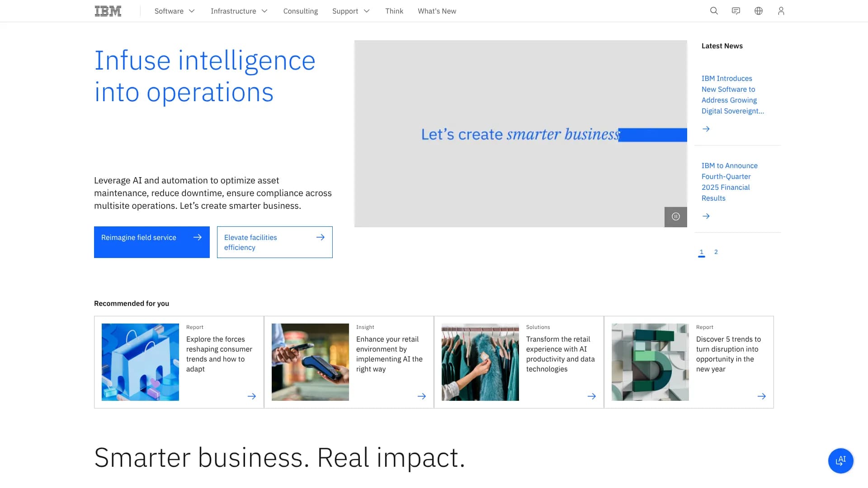Viewport: 868px width, 488px height.
Task: Open the floating AI assistant button
Action: tap(840, 461)
